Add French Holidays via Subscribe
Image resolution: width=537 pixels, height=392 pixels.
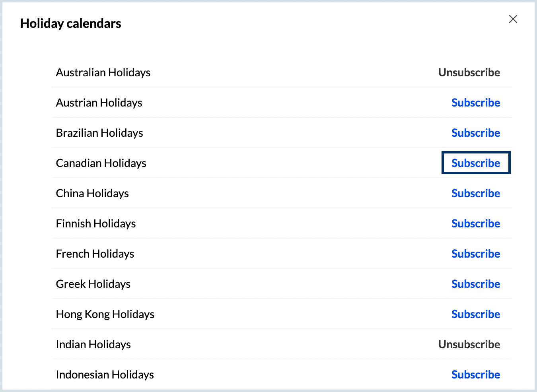pos(475,254)
